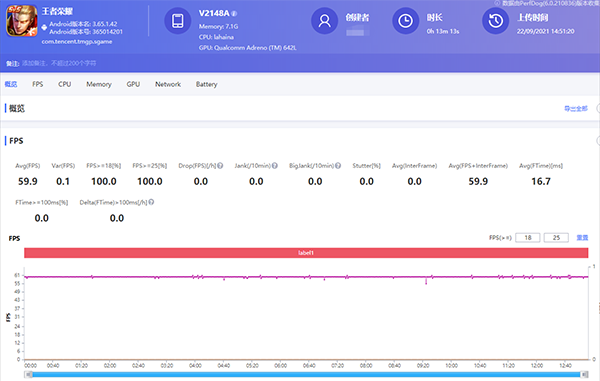This screenshot has width=600, height=381.
Task: Click FPS threshold field showing 25
Action: point(556,238)
